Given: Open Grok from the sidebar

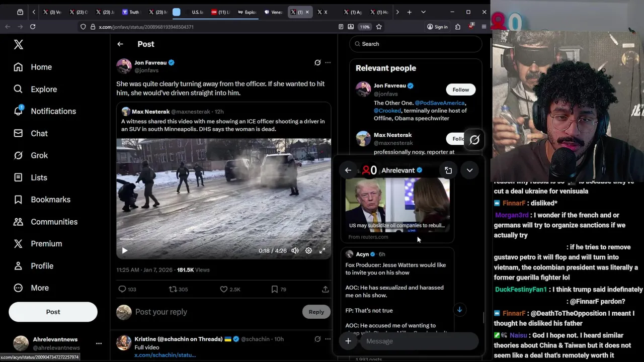Looking at the screenshot, I should pos(31,155).
